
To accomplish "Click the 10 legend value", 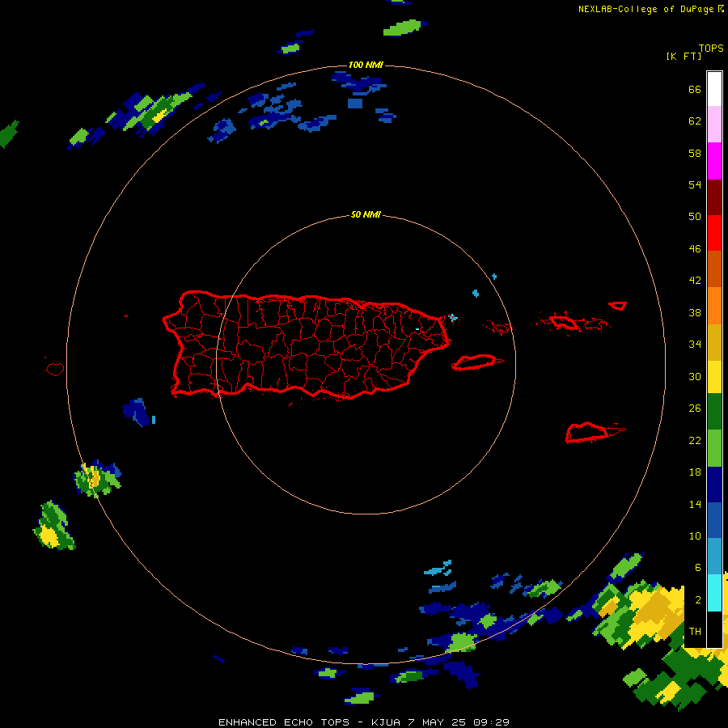I will (x=695, y=535).
